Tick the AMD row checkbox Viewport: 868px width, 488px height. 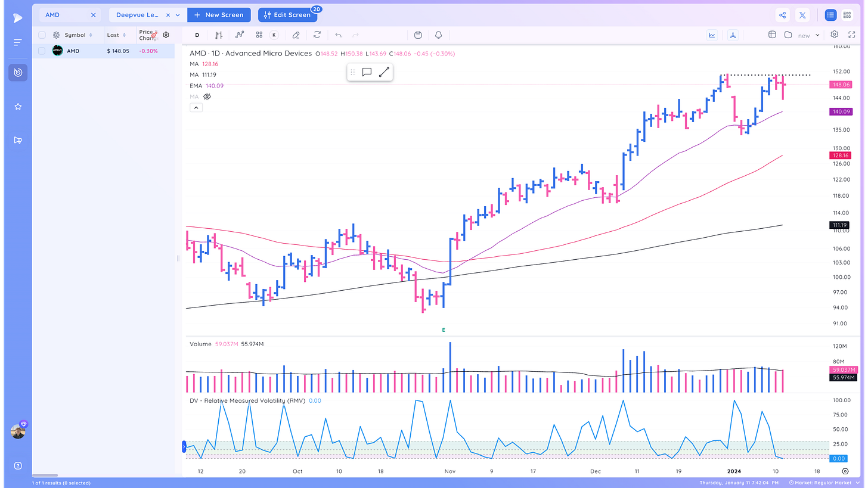click(x=42, y=51)
